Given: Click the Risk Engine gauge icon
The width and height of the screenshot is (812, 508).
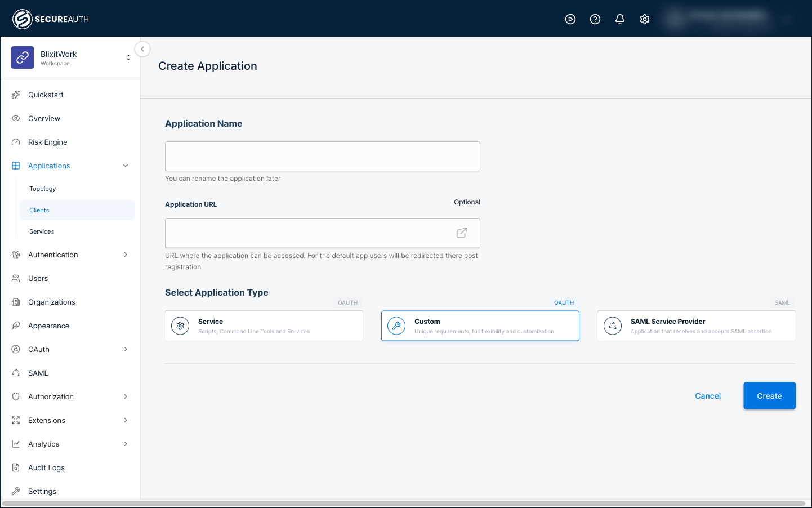Looking at the screenshot, I should pyautogui.click(x=16, y=142).
